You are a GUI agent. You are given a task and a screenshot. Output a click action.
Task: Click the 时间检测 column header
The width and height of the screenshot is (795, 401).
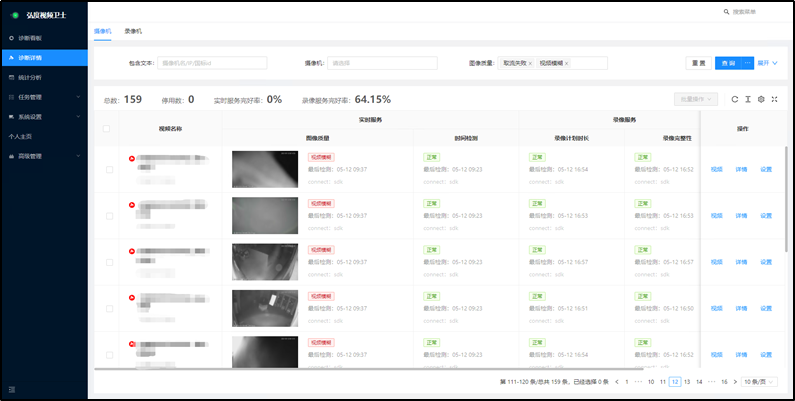(x=466, y=138)
